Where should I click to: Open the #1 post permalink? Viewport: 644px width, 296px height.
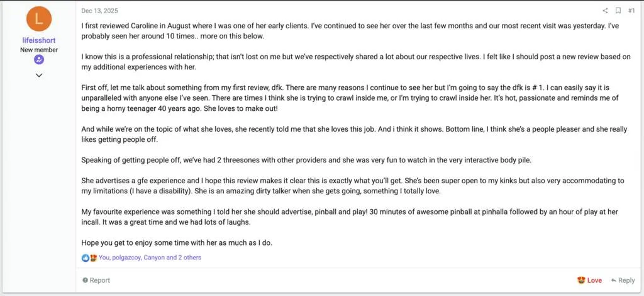click(631, 11)
